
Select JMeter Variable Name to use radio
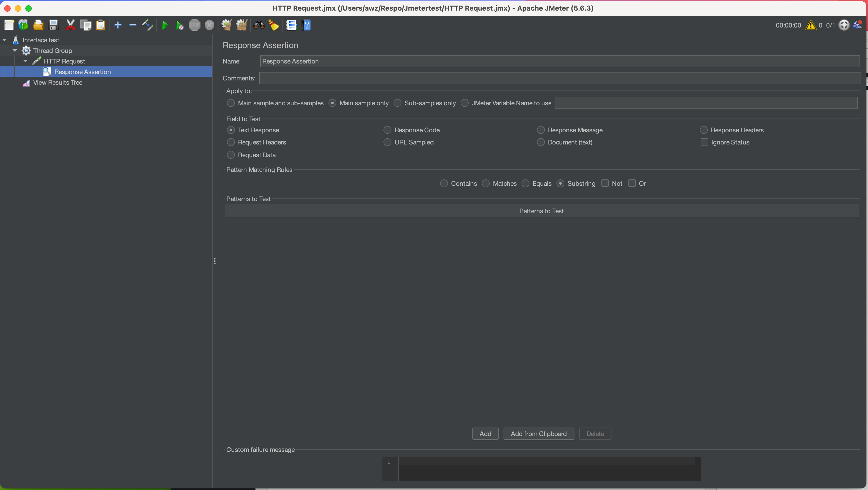coord(465,103)
